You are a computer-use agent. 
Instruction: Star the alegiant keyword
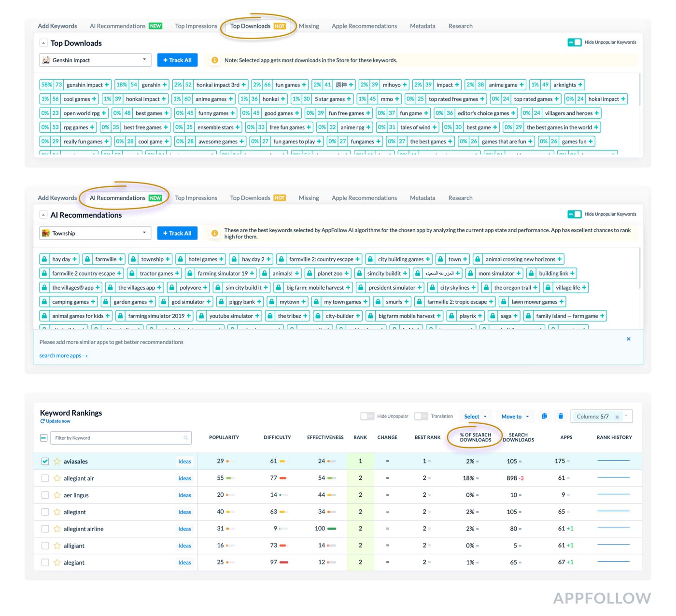57,563
